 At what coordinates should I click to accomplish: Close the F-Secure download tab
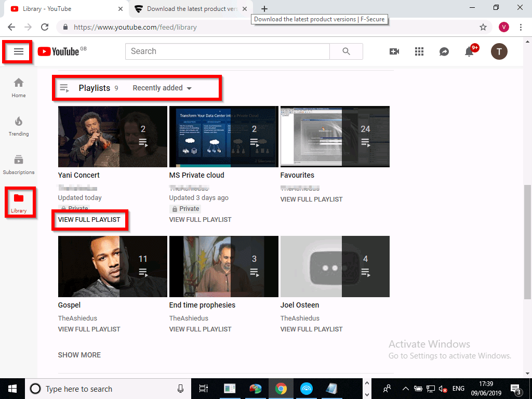pos(245,9)
